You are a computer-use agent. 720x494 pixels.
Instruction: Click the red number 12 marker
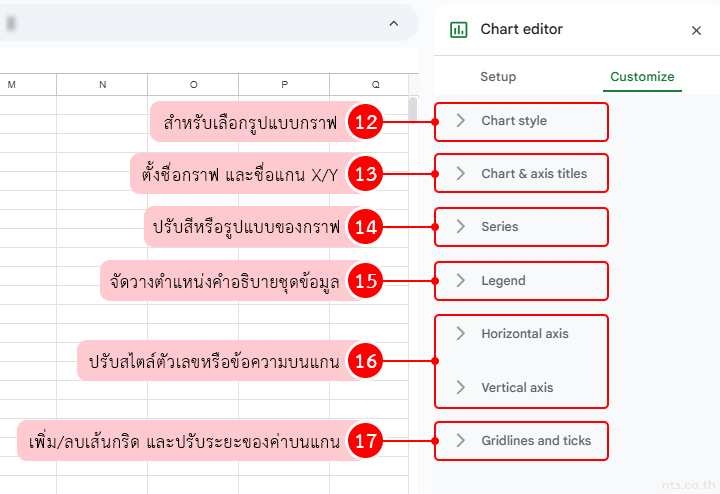366,122
